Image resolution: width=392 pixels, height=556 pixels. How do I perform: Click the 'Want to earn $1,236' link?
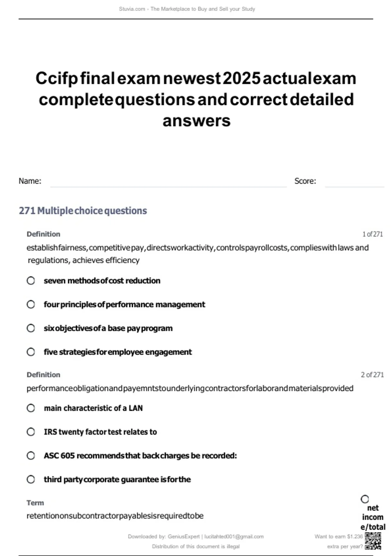pyautogui.click(x=338, y=536)
